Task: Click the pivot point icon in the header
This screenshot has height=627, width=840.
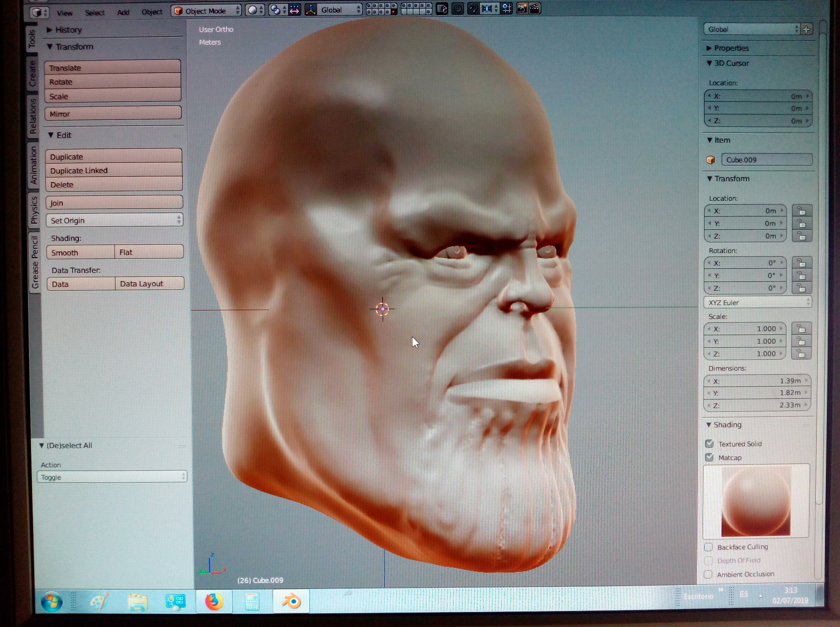Action: [276, 10]
